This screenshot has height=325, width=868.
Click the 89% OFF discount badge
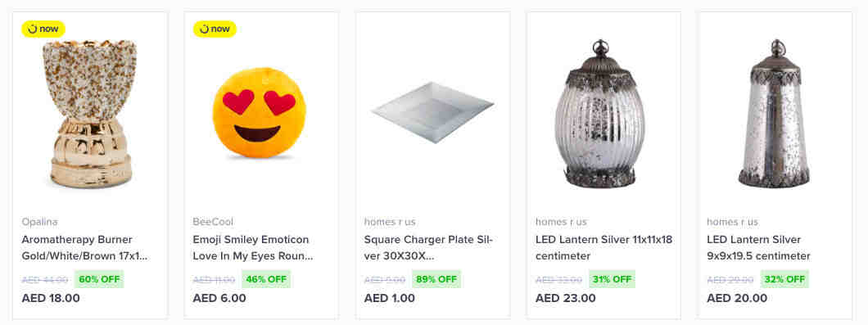[x=436, y=279]
